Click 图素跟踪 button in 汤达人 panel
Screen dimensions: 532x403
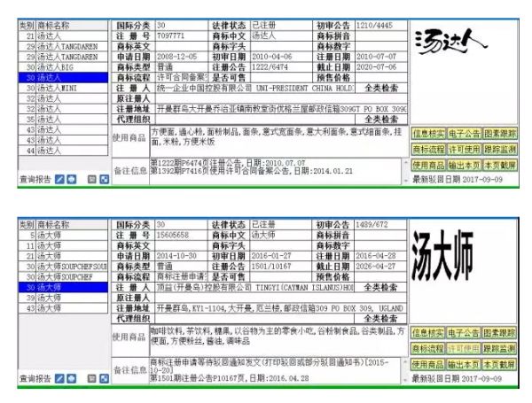pyautogui.click(x=500, y=133)
